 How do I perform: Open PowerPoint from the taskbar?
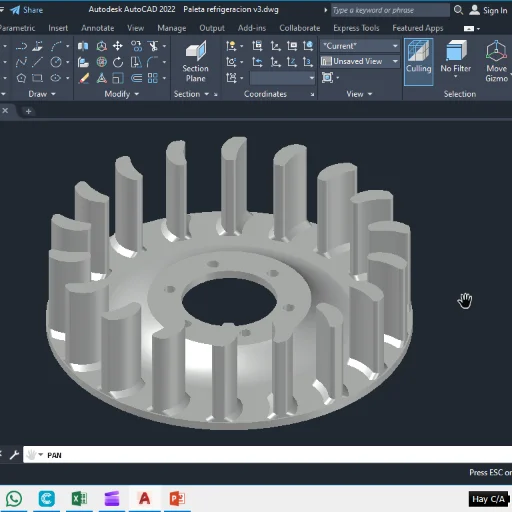point(177,499)
